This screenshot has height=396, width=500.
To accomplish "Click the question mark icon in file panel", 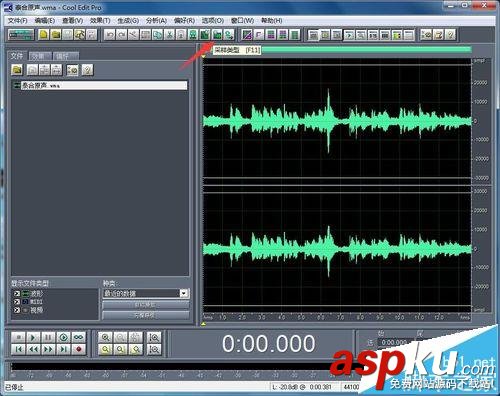I will coord(87,70).
